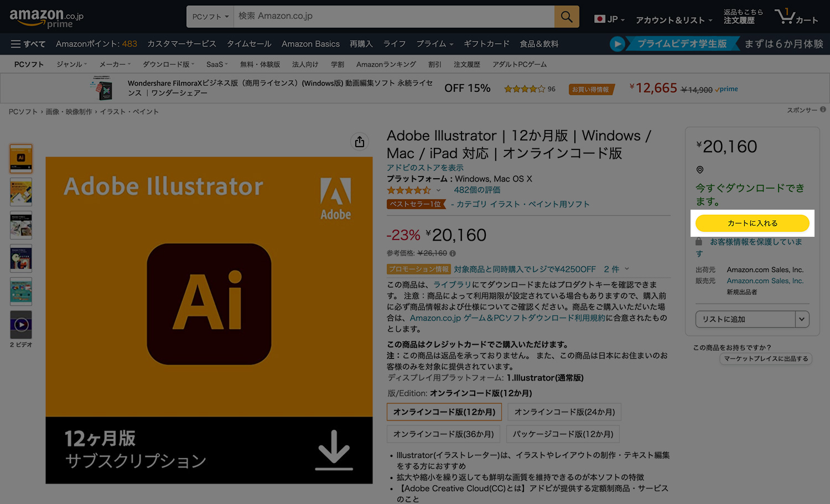The width and height of the screenshot is (830, 504).
Task: Expand the promotion 2件 chevron
Action: 627,269
